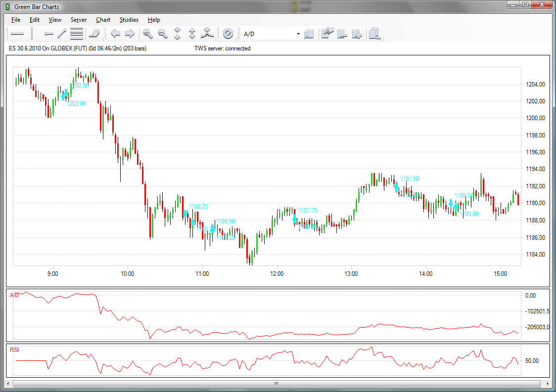Viewport: 556px width, 392px height.
Task: Open the Studies menu
Action: (x=129, y=20)
